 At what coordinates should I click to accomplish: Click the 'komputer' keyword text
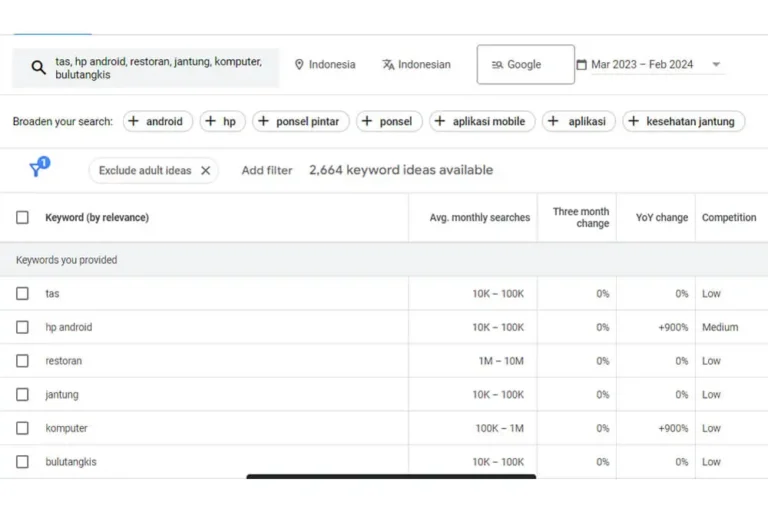[66, 428]
